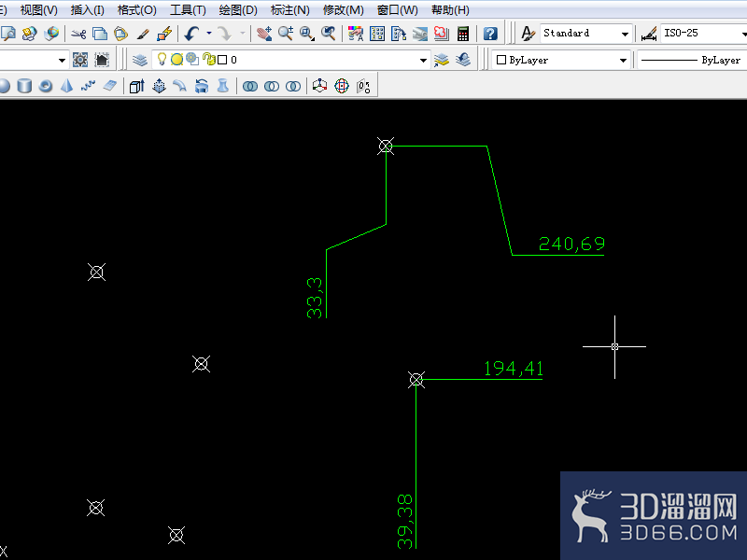This screenshot has height=560, width=747.
Task: Apply Subtract to solids
Action: pyautogui.click(x=272, y=86)
